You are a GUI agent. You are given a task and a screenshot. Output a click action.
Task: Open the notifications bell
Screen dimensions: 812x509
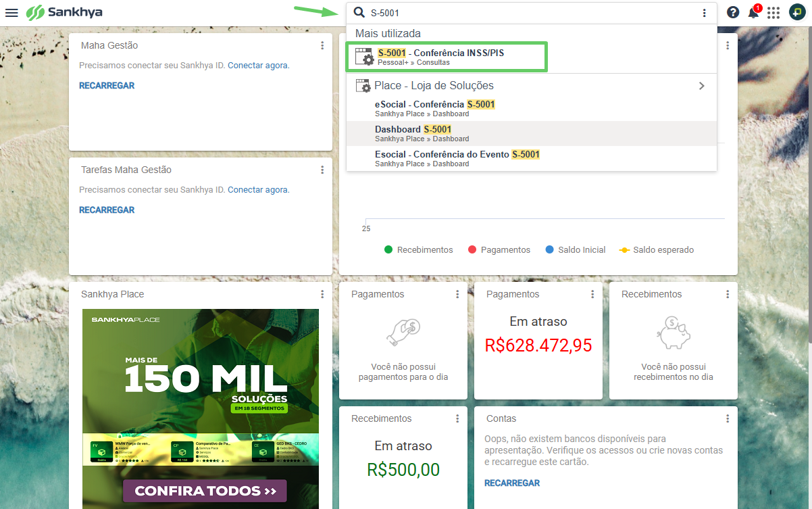tap(753, 12)
